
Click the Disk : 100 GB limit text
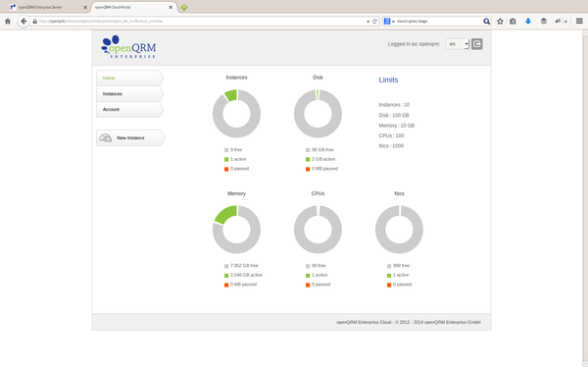(x=394, y=116)
